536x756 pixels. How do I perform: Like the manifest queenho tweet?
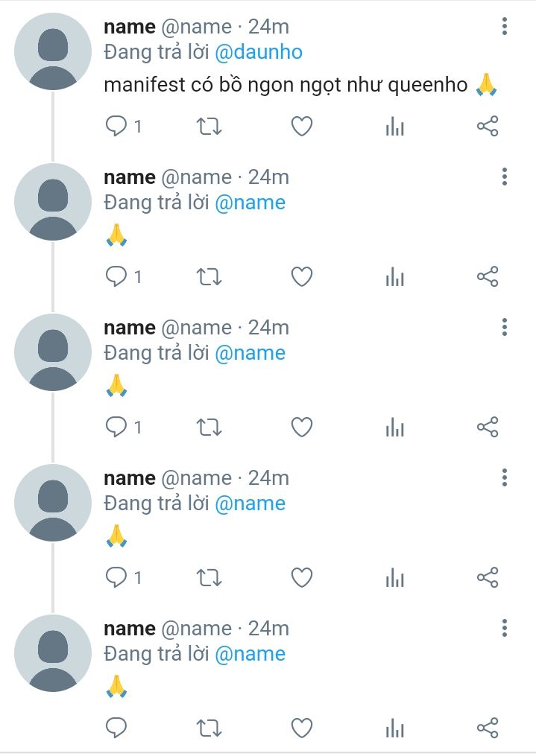pyautogui.click(x=302, y=127)
